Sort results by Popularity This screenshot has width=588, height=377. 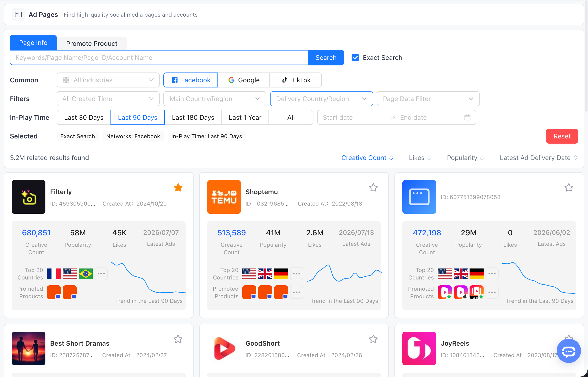point(465,158)
